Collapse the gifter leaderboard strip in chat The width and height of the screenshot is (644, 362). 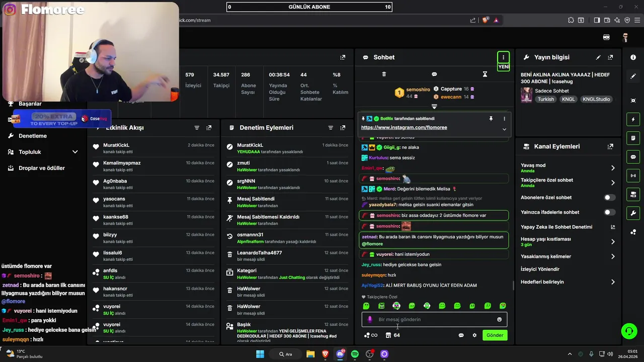[434, 107]
